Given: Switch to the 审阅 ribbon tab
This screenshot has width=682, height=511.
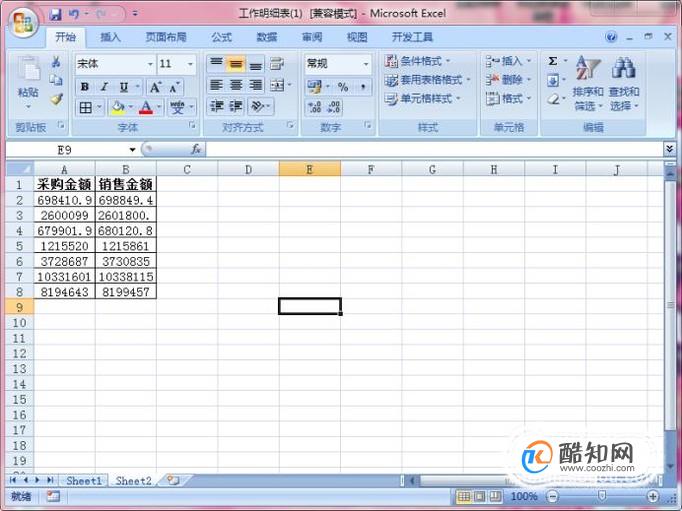Looking at the screenshot, I should [312, 37].
